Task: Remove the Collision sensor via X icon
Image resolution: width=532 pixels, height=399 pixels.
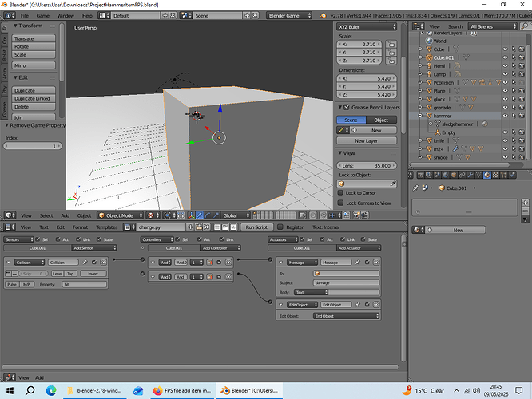Action: click(x=104, y=262)
